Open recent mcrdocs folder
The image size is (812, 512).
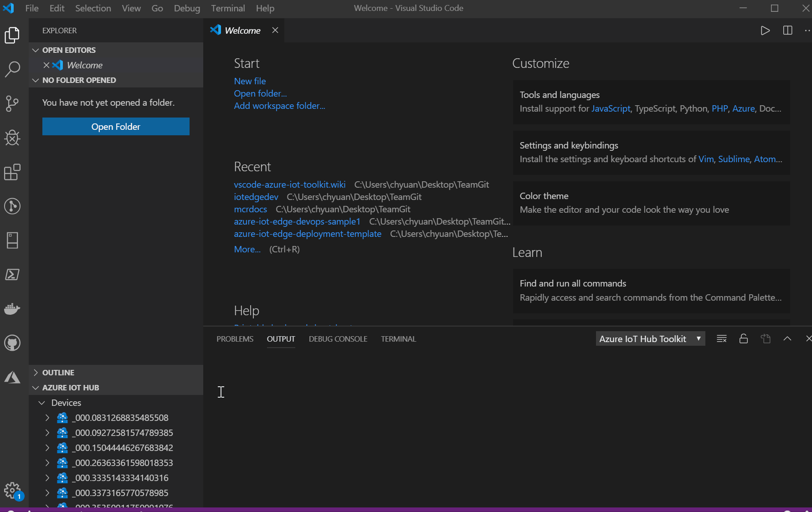pyautogui.click(x=251, y=209)
